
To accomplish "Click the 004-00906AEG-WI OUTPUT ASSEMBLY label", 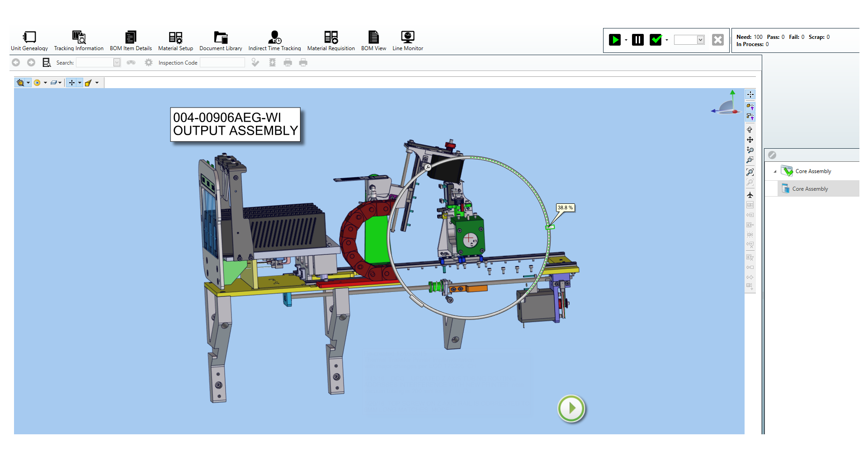I will 236,124.
